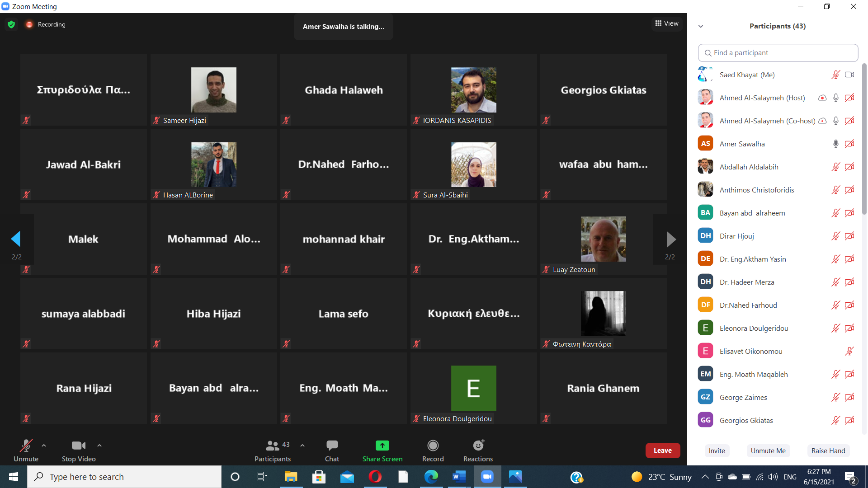Click the Ghada Halaweh tile
The height and width of the screenshot is (488, 868).
(344, 90)
